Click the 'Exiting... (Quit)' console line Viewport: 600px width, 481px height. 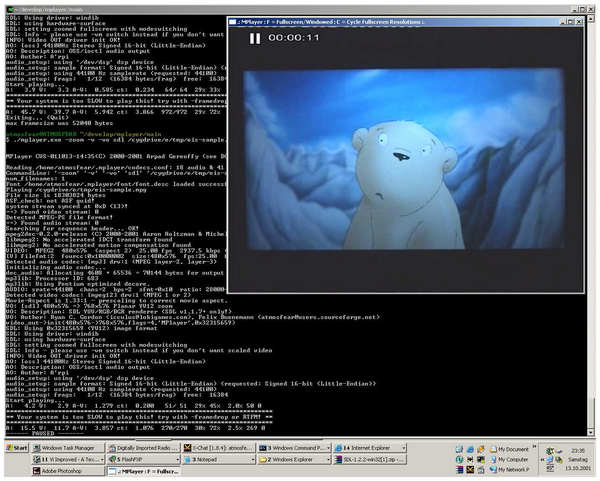pyautogui.click(x=37, y=117)
